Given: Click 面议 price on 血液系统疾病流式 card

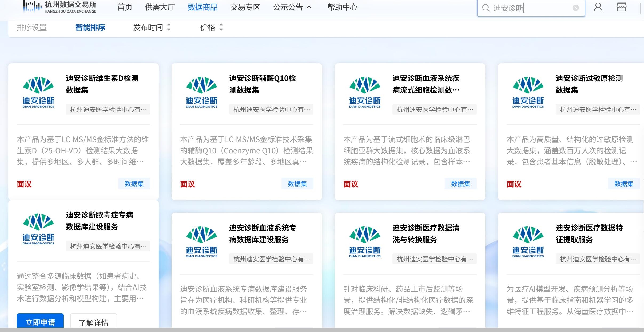Looking at the screenshot, I should [x=351, y=184].
